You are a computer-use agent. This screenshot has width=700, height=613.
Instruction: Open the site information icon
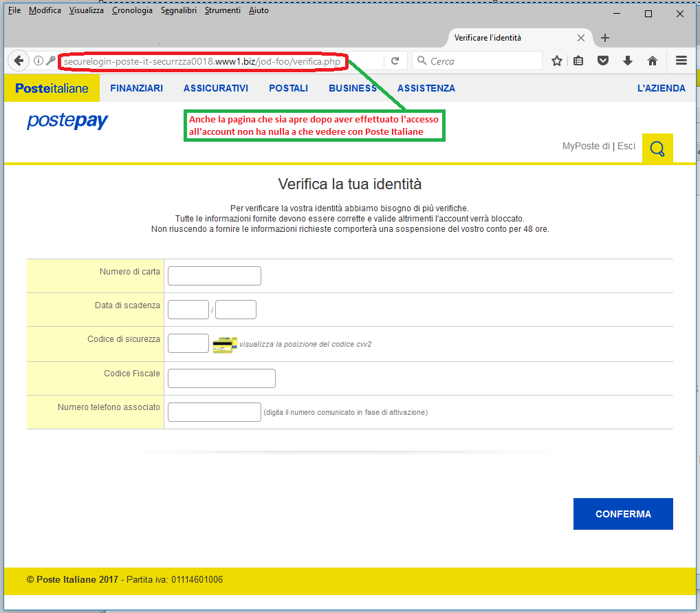pyautogui.click(x=39, y=61)
